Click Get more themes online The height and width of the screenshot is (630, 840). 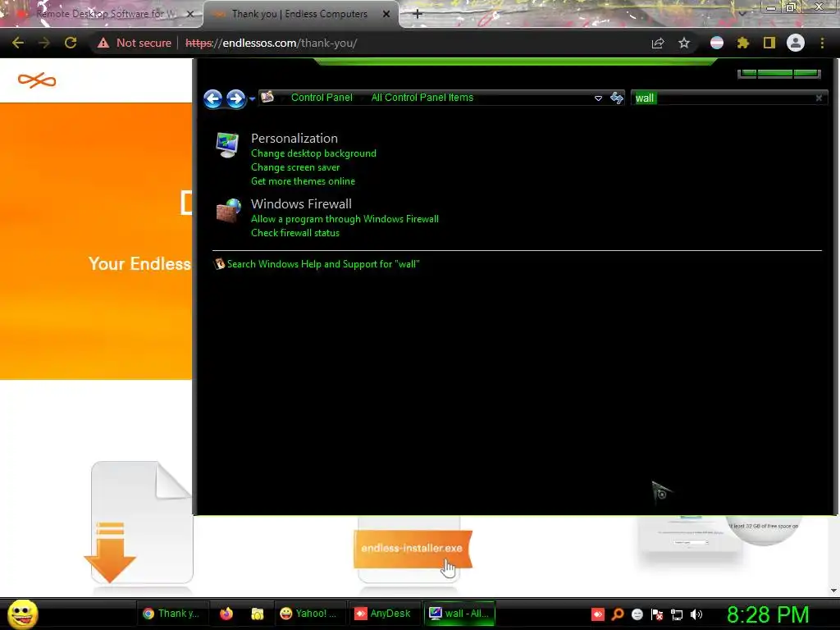tap(303, 181)
